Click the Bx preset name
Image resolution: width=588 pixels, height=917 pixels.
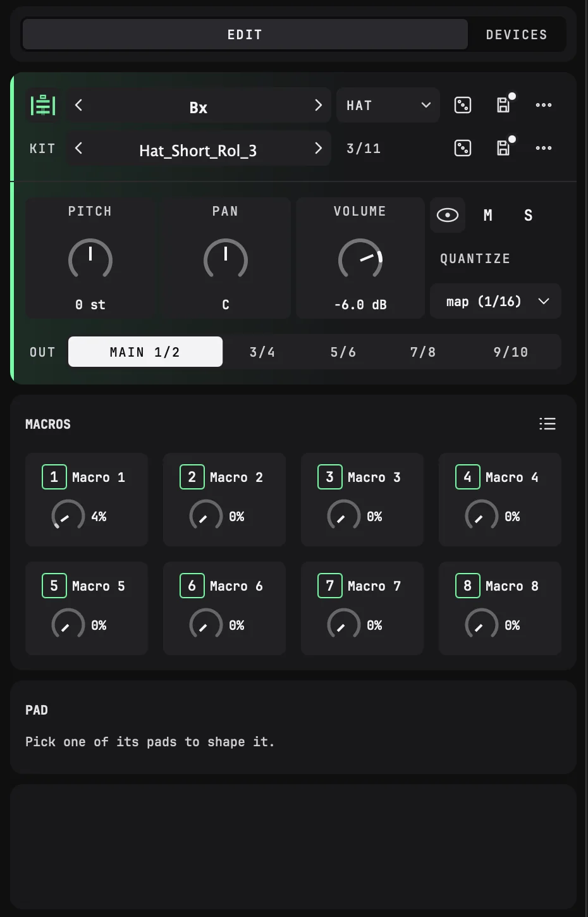(x=199, y=108)
